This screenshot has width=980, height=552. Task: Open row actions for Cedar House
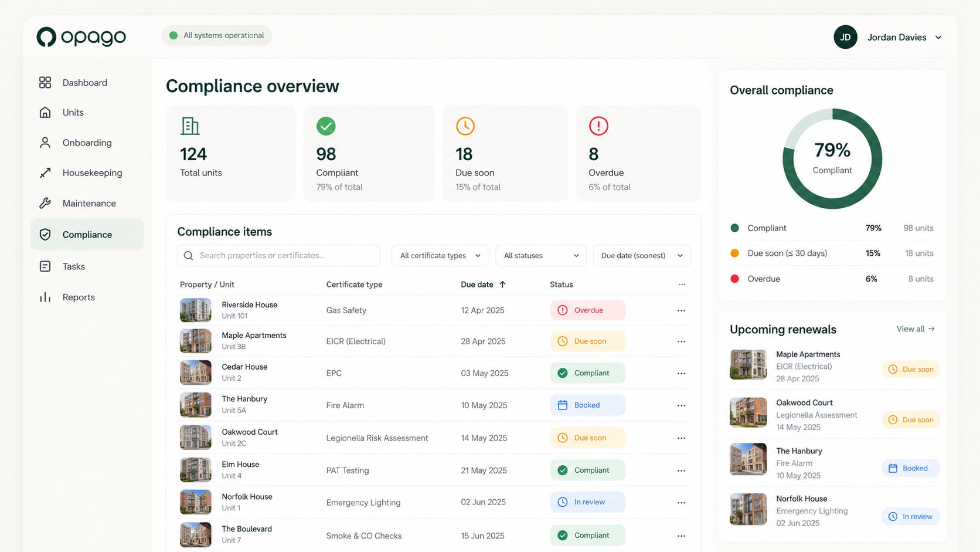click(x=681, y=373)
